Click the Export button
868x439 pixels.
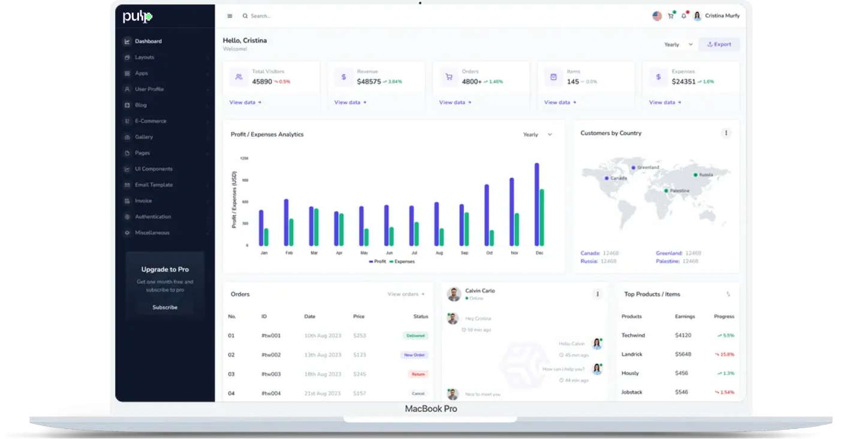pos(719,44)
